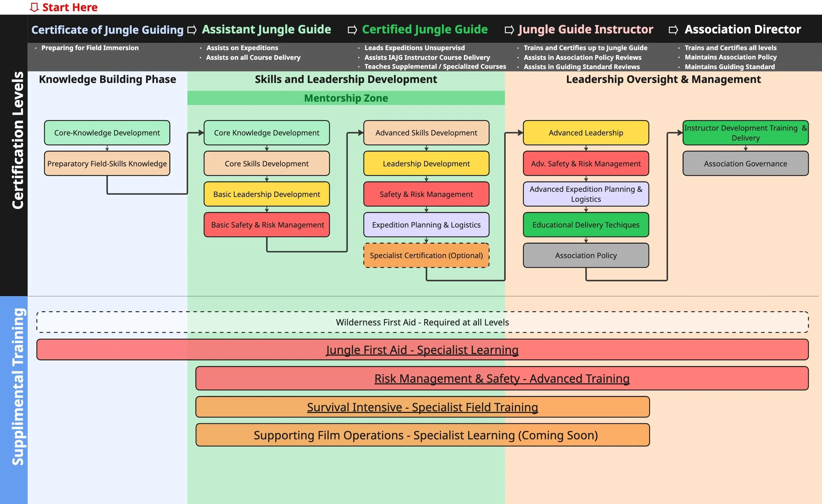Click the arrow icon before Certified Jungle Guide
The image size is (822, 504).
point(352,30)
